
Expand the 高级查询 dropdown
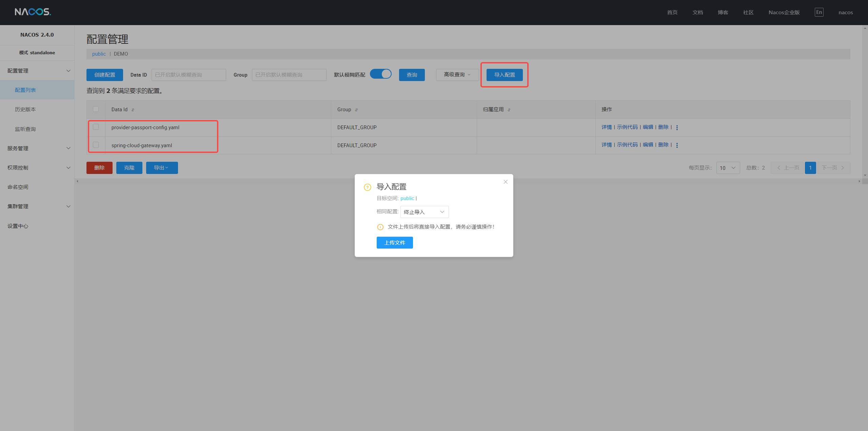[457, 75]
